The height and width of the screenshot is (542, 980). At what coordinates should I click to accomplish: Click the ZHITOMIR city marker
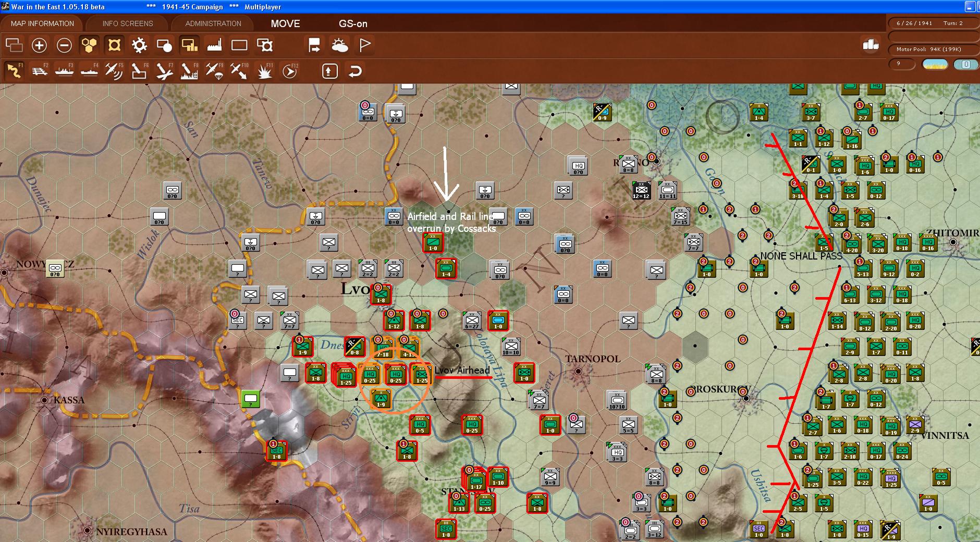(x=953, y=242)
